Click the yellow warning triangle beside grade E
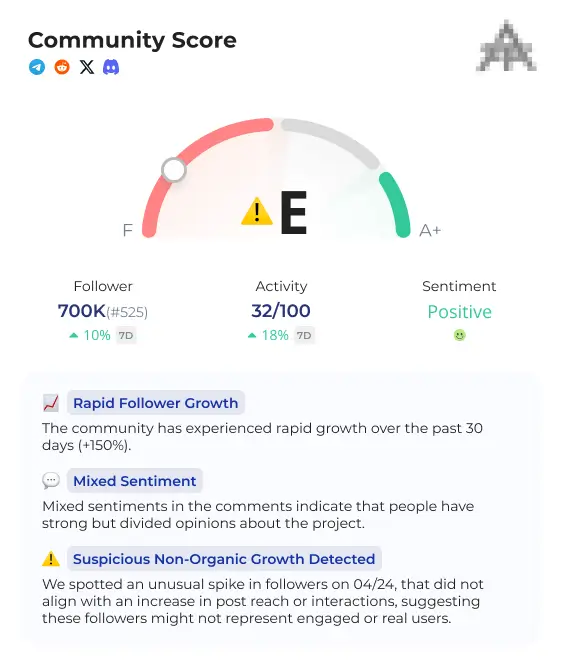 pyautogui.click(x=257, y=211)
